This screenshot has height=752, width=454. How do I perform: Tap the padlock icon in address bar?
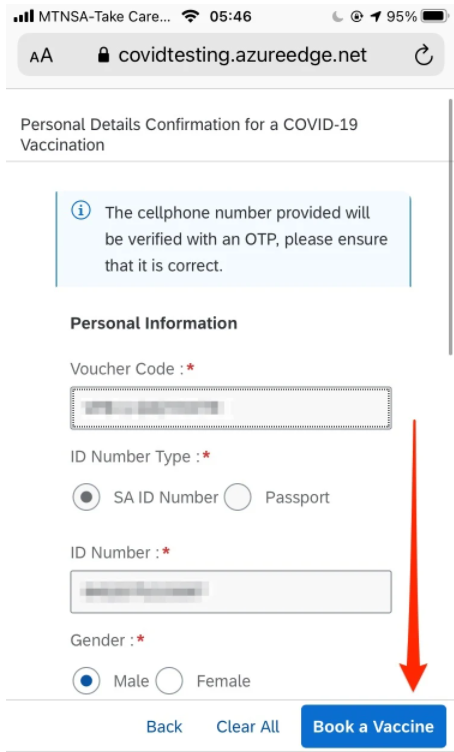point(103,55)
